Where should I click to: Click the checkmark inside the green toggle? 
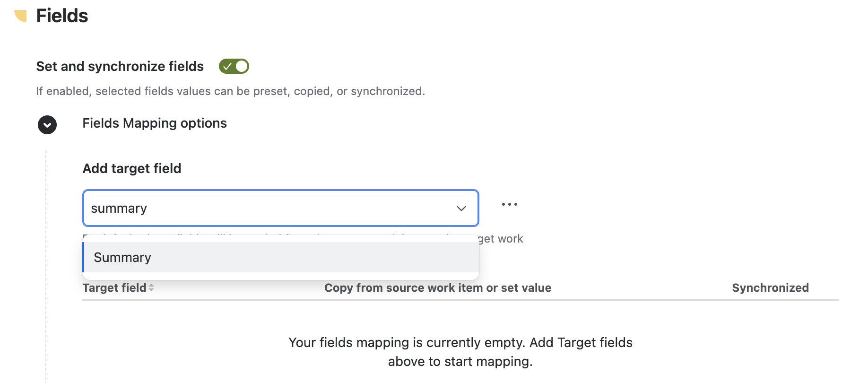pyautogui.click(x=227, y=67)
